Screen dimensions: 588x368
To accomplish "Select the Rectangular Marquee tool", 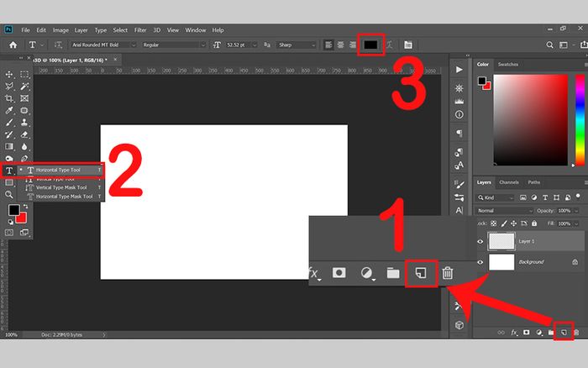I will (x=24, y=74).
